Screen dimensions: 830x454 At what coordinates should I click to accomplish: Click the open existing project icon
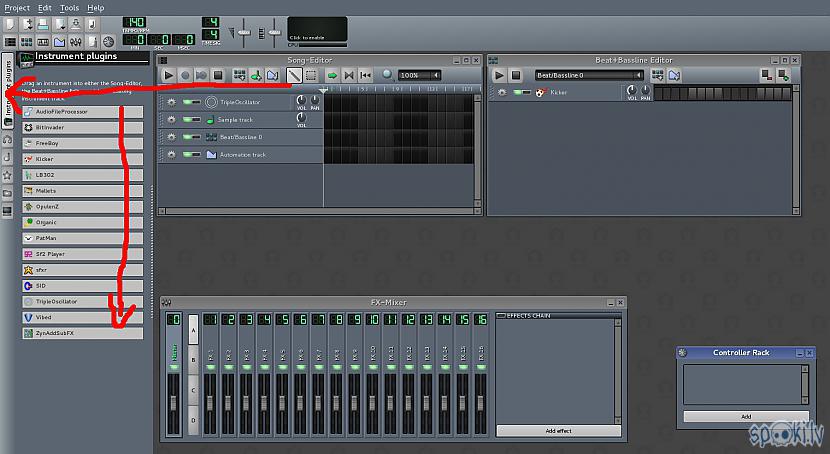[x=43, y=24]
